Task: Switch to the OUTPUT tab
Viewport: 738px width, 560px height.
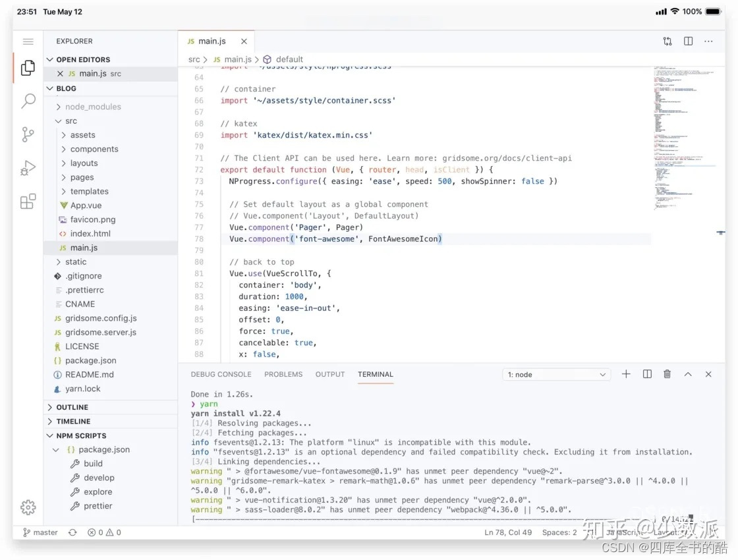Action: [x=330, y=374]
